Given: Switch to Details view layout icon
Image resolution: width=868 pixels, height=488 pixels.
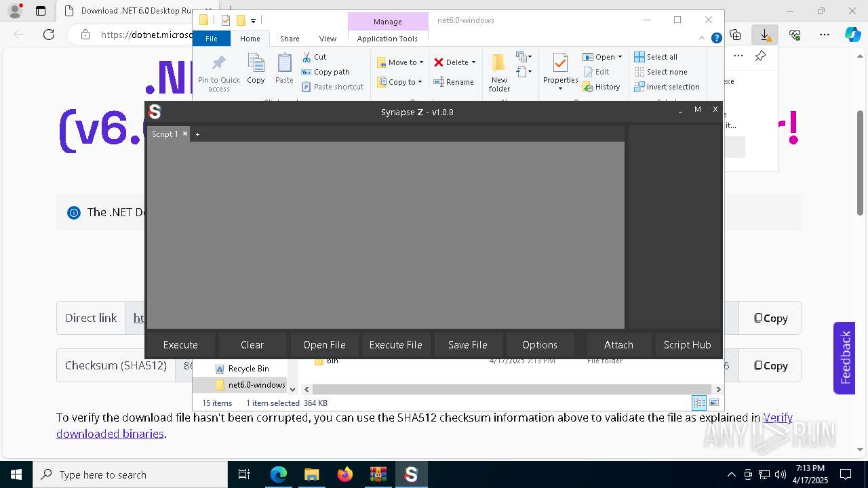Looking at the screenshot, I should [699, 403].
